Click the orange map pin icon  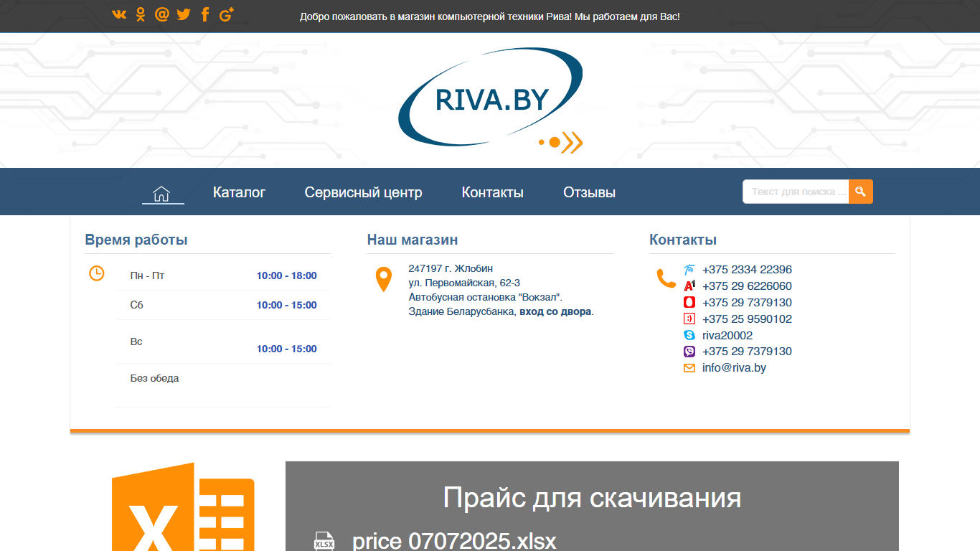(384, 280)
